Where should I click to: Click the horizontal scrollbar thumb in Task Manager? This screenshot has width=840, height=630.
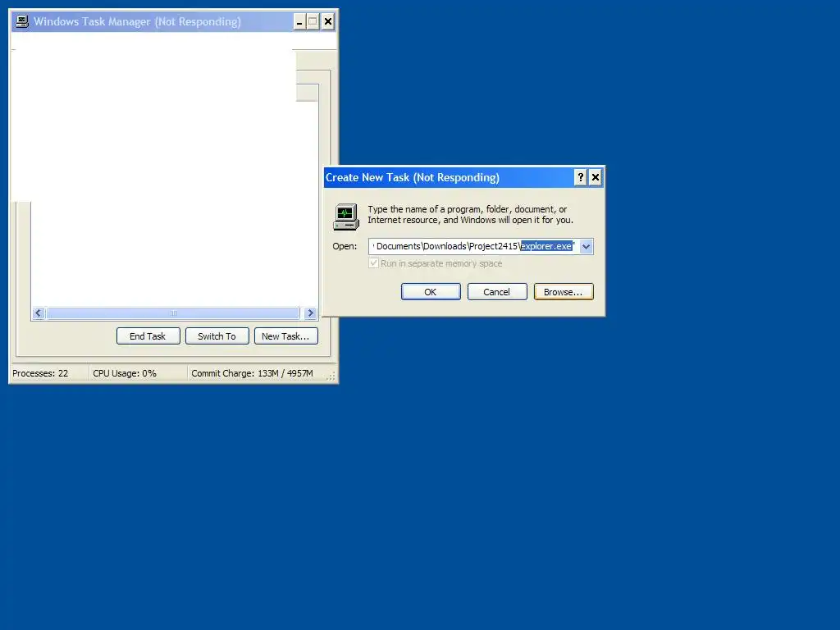pyautogui.click(x=173, y=313)
